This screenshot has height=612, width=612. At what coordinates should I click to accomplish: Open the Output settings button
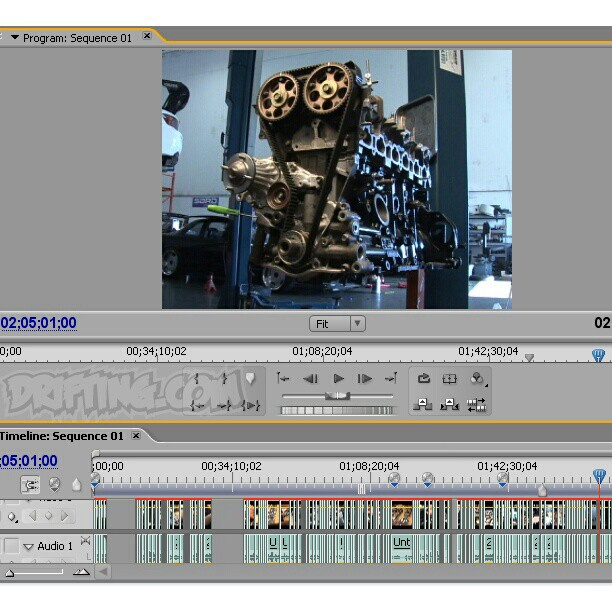click(x=477, y=379)
